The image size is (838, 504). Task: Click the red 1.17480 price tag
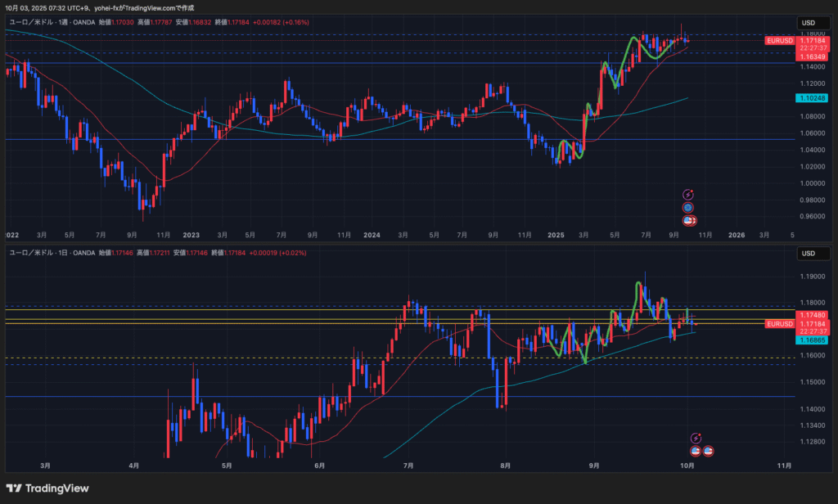[x=813, y=315]
